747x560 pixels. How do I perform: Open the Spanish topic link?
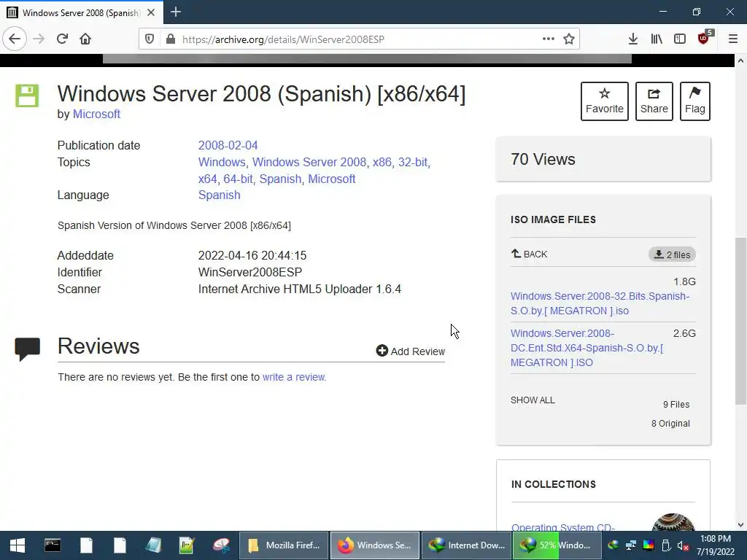pos(280,179)
